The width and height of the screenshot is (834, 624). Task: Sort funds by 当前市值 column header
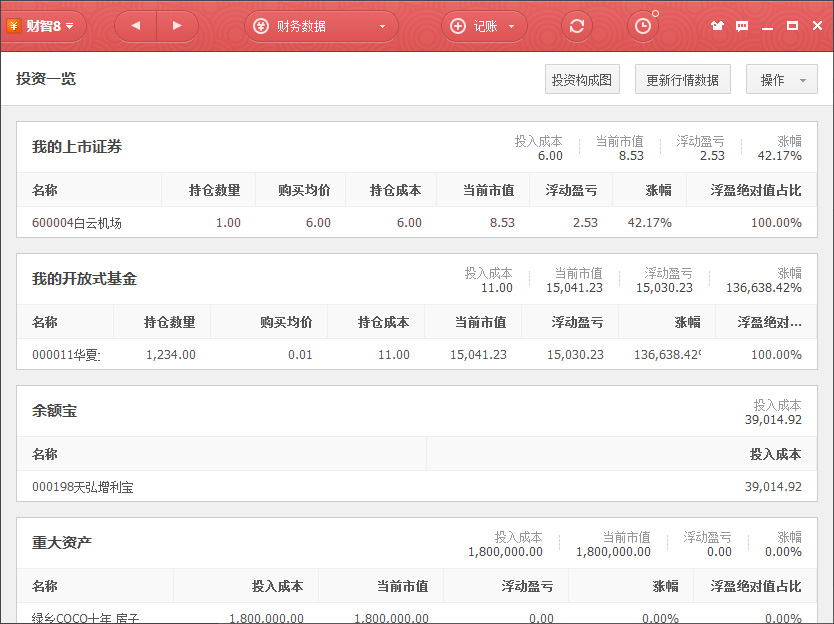[x=480, y=322]
